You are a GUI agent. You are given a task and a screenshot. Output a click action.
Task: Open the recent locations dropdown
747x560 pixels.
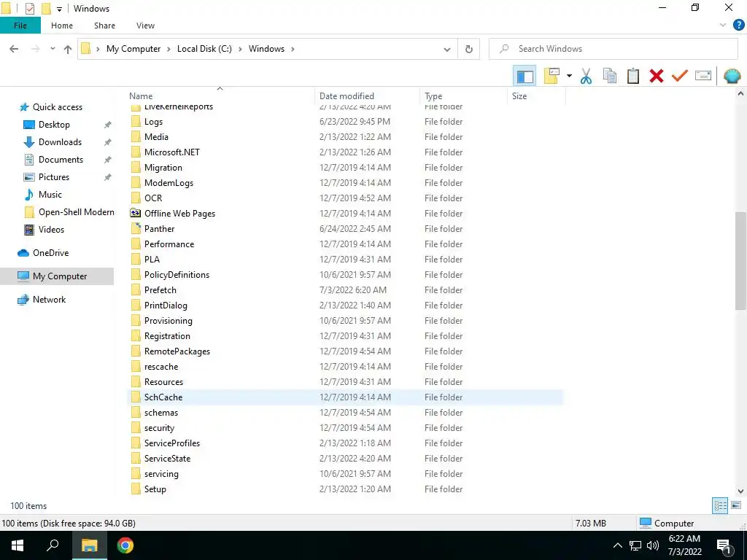[53, 49]
